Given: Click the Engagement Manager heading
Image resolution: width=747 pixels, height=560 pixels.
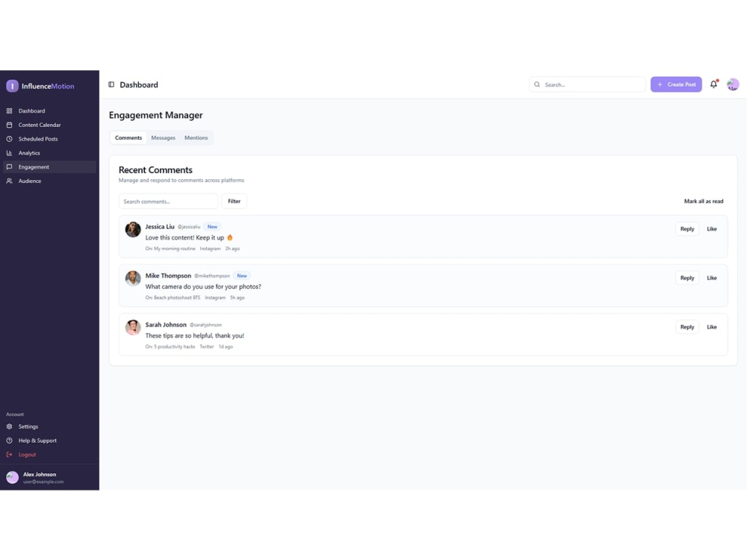Looking at the screenshot, I should click(x=156, y=115).
